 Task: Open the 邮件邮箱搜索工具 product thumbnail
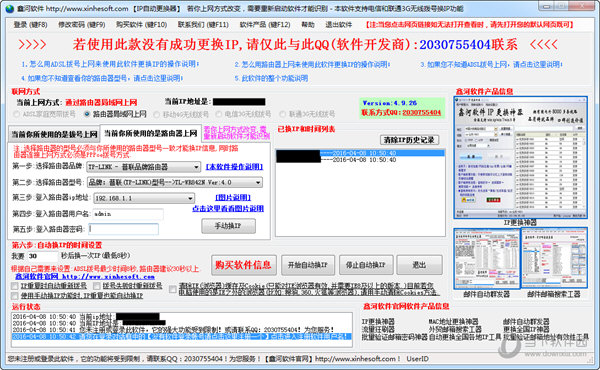(x=554, y=258)
